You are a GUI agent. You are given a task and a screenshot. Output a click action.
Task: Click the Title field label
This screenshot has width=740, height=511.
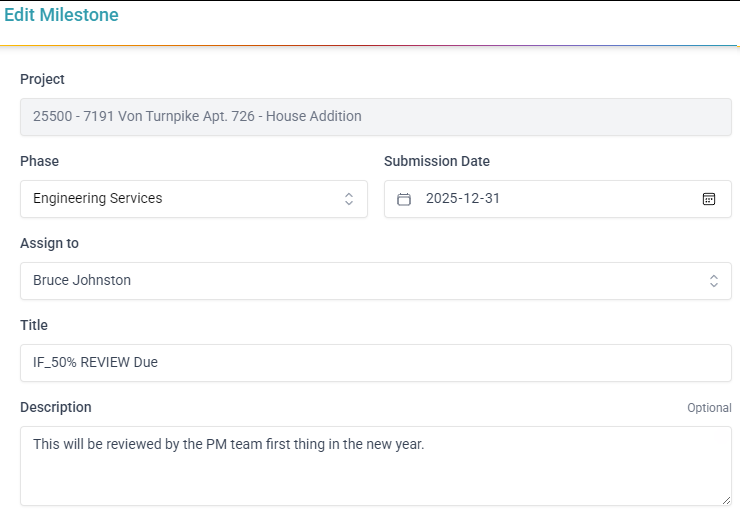click(x=34, y=325)
